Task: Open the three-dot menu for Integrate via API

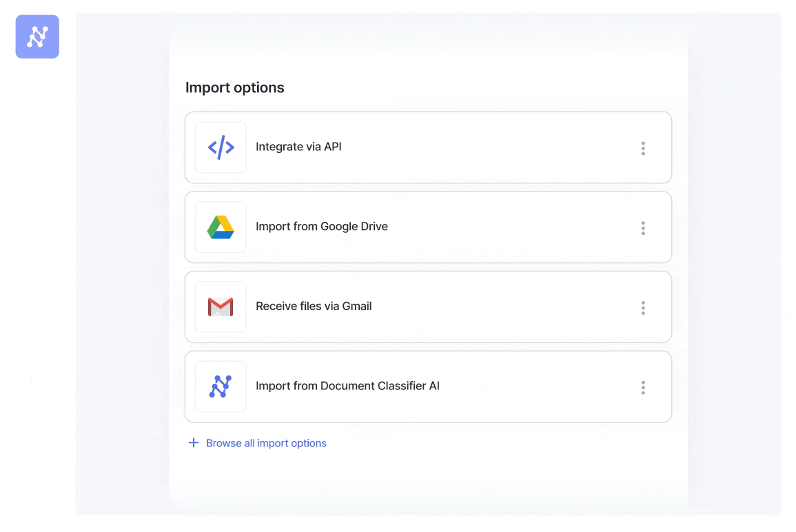Action: (643, 148)
